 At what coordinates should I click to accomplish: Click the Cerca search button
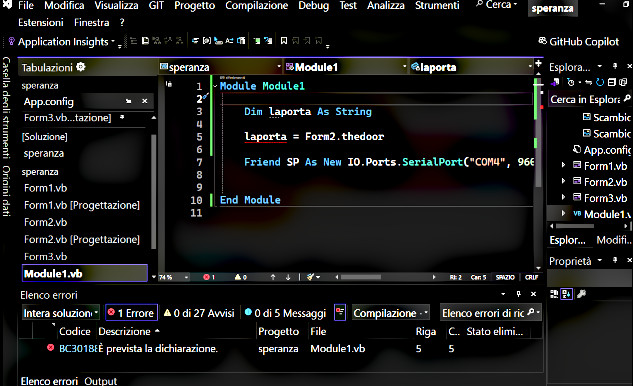pos(497,5)
